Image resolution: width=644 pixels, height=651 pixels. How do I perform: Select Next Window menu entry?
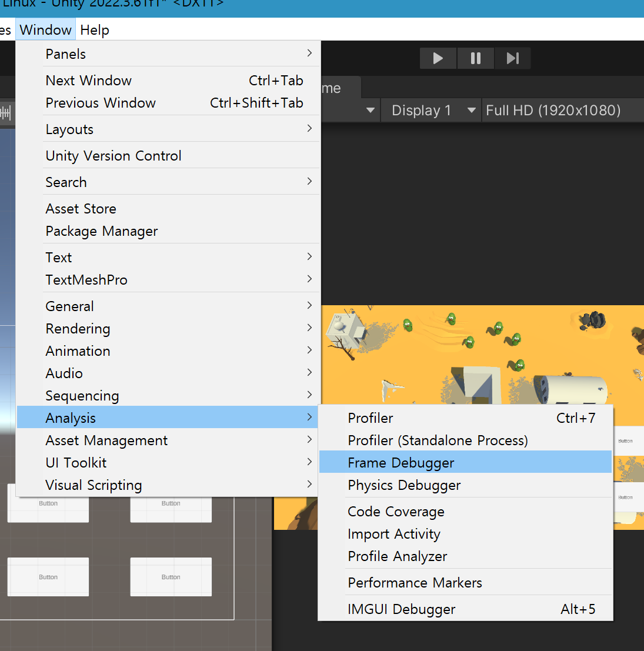point(168,81)
